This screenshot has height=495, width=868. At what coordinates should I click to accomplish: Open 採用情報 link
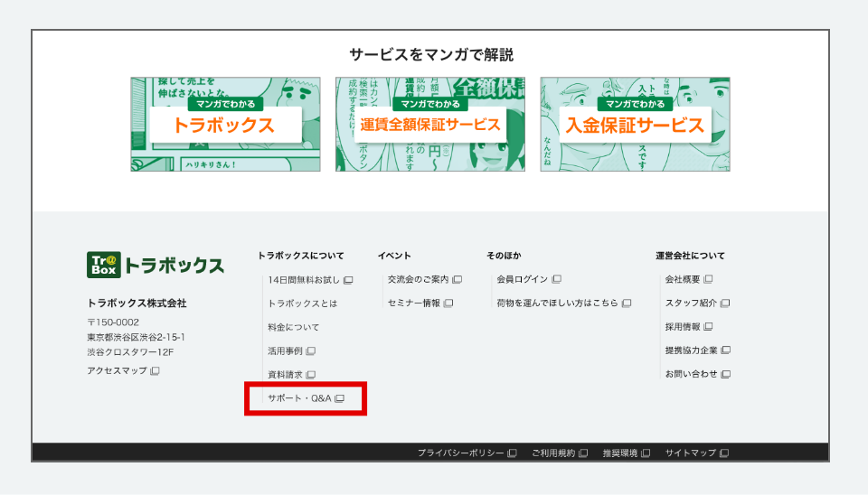(683, 327)
